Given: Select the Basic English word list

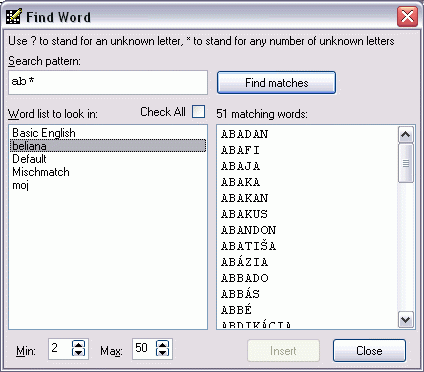Looking at the screenshot, I should tap(44, 133).
